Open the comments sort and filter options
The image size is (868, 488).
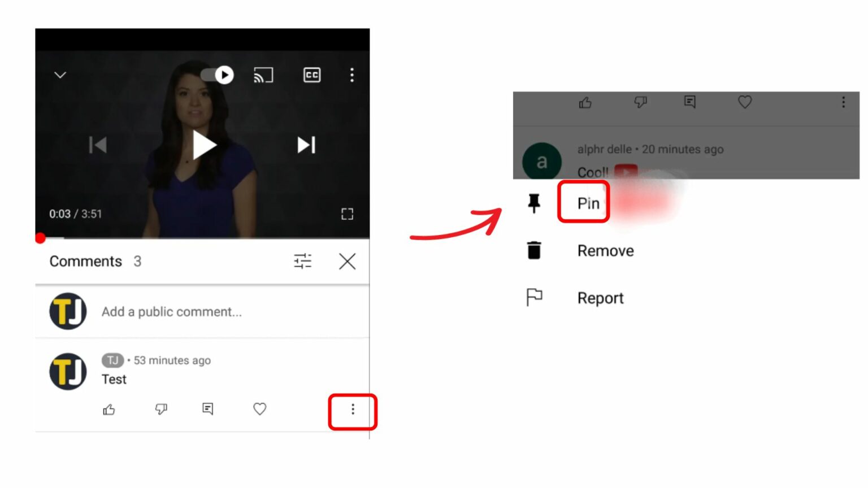[x=303, y=261]
